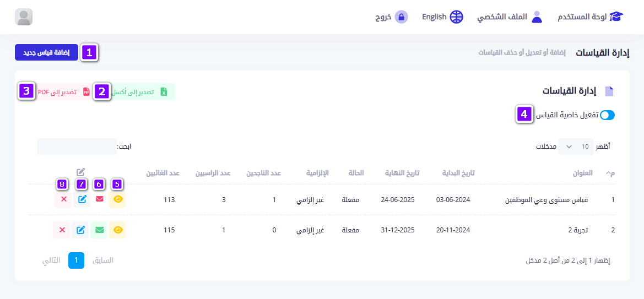This screenshot has width=644, height=299.
Task: Delete row 1 with the red X icon
Action: point(63,199)
